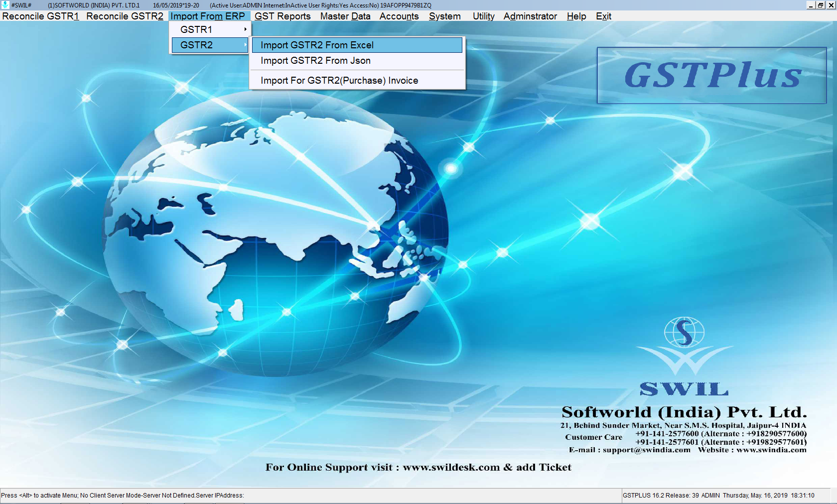Open the Utility menu

(x=484, y=16)
